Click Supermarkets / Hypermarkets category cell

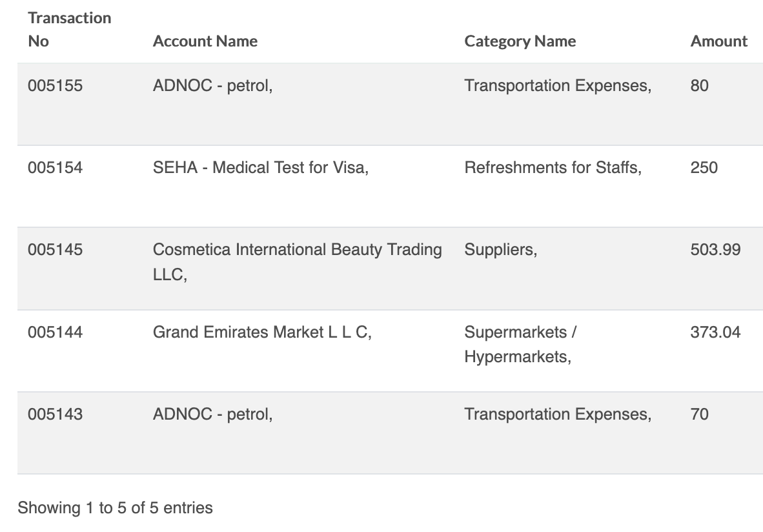point(521,345)
